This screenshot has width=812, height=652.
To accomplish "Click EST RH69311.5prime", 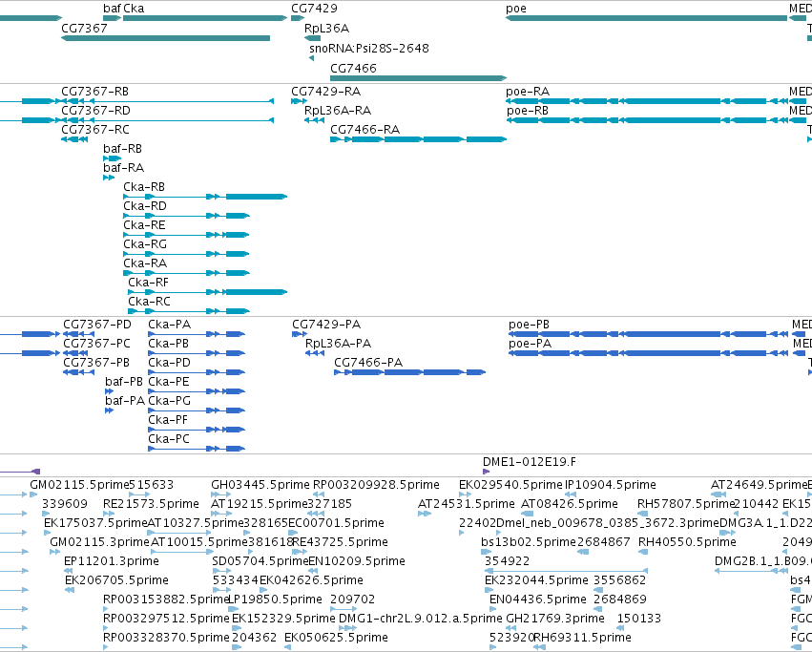I will pyautogui.click(x=582, y=638).
